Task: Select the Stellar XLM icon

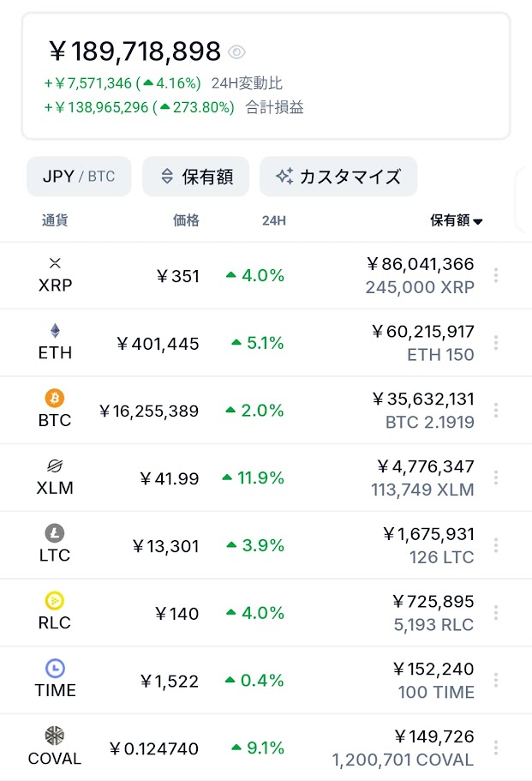Action: [55, 466]
